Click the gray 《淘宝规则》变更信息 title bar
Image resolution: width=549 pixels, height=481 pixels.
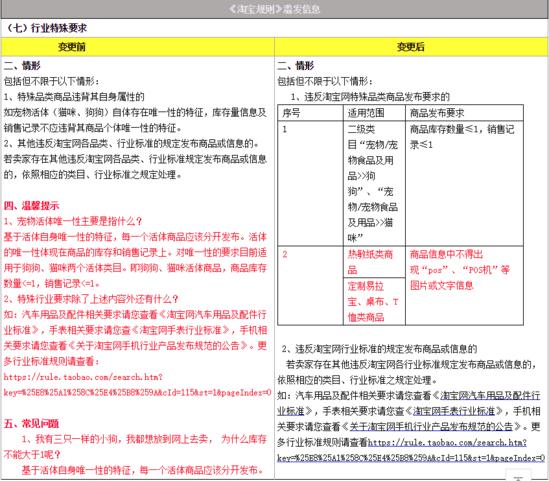(x=274, y=9)
